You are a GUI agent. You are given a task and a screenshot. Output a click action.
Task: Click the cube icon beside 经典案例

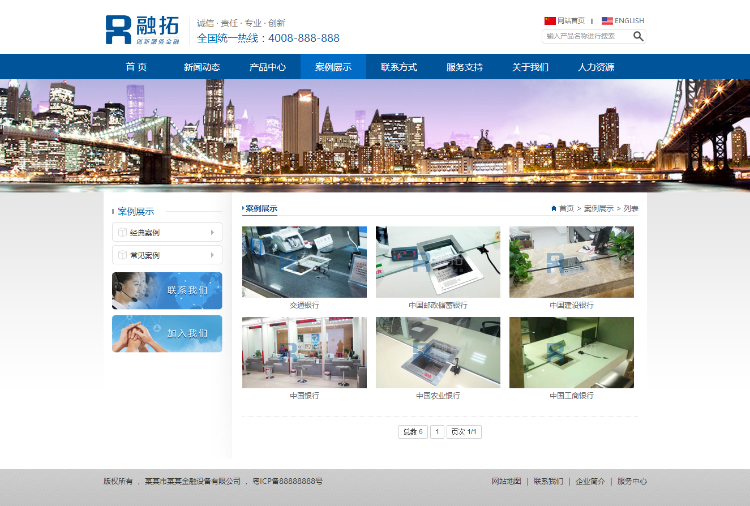tap(122, 232)
